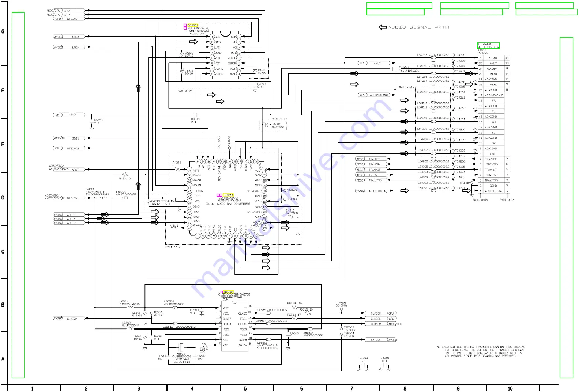Select the CPU AMUT signal tag
Screen dimensions: 579x392
tap(373, 63)
